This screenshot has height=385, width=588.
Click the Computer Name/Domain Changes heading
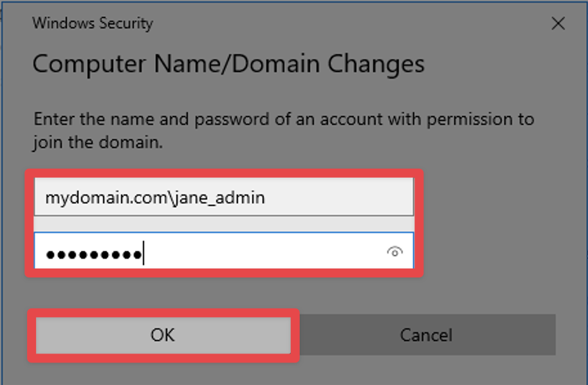228,64
